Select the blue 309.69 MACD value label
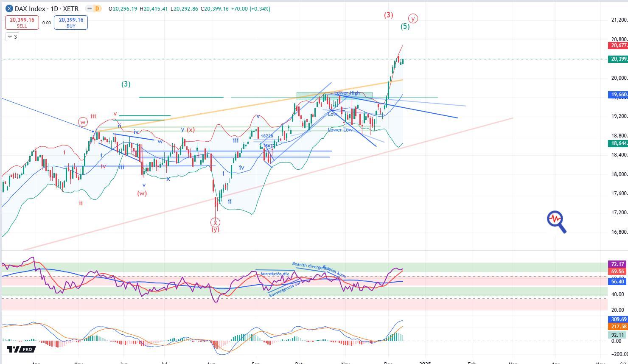This screenshot has width=628, height=364. (618, 319)
